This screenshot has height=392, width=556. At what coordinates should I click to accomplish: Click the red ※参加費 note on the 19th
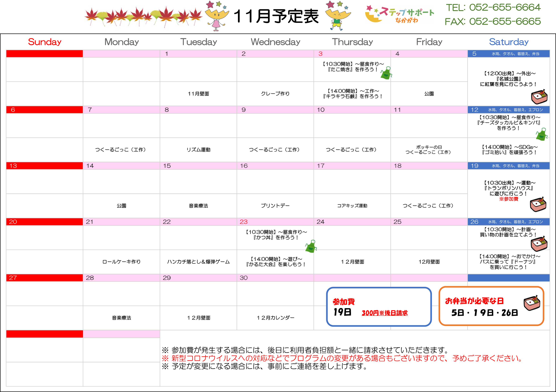(509, 199)
